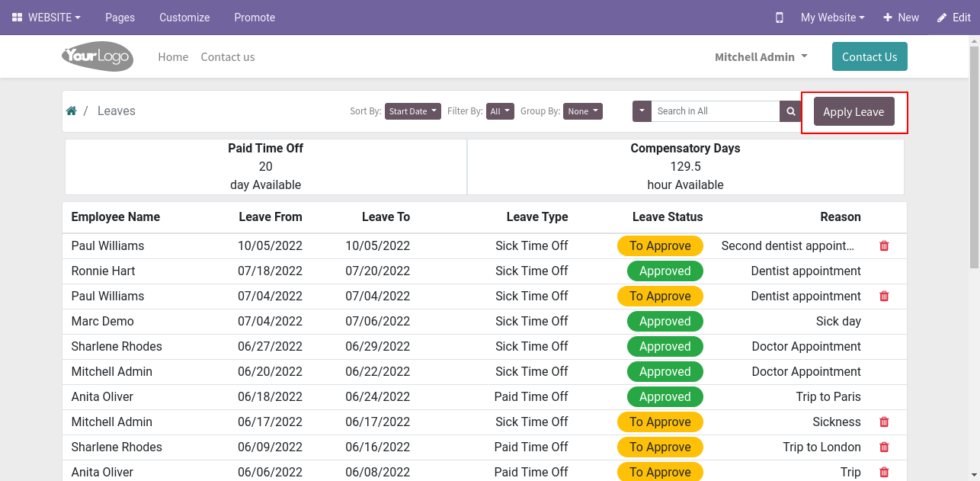Open the search field options dropdown
Screen dimensions: 980x481
coord(642,111)
